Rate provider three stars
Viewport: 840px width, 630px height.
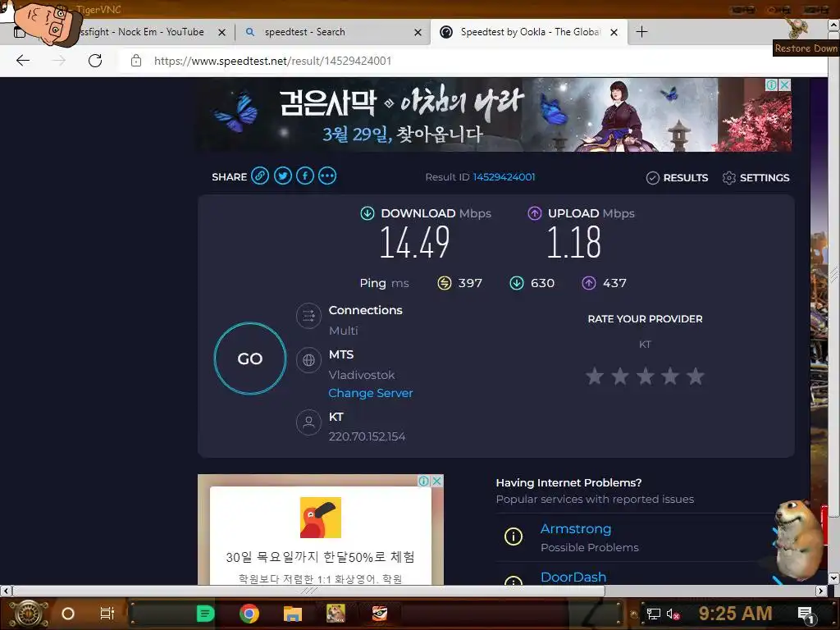click(x=645, y=376)
